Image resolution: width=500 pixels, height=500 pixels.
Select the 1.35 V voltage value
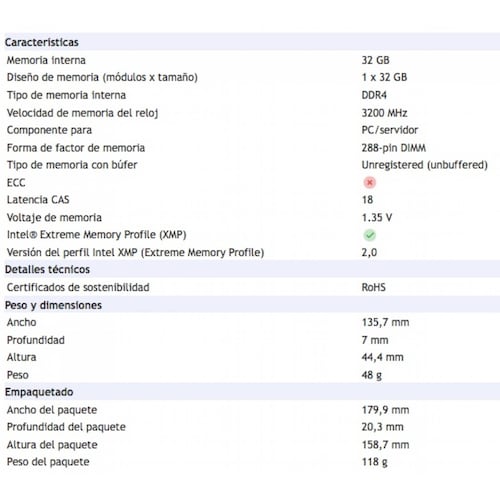[x=377, y=218]
